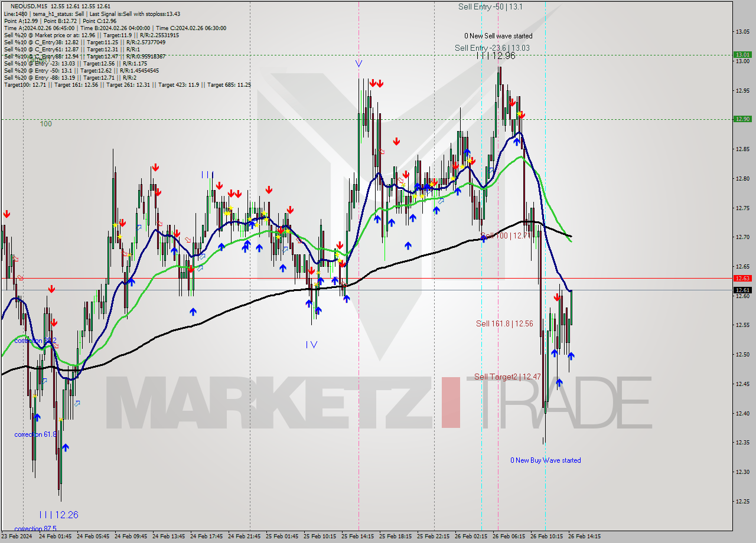This screenshot has height=543, width=756.
Task: Click the black 12.61 current price tag
Action: [x=742, y=290]
